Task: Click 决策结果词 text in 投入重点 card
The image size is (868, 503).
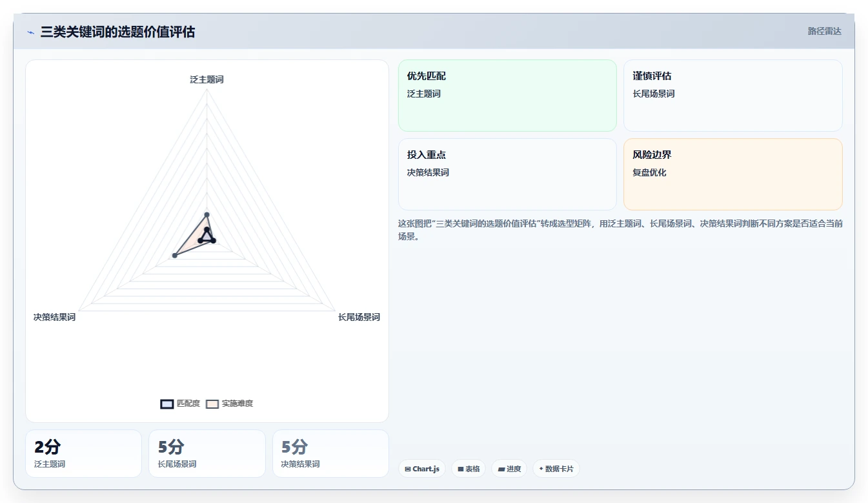Action: [x=428, y=172]
